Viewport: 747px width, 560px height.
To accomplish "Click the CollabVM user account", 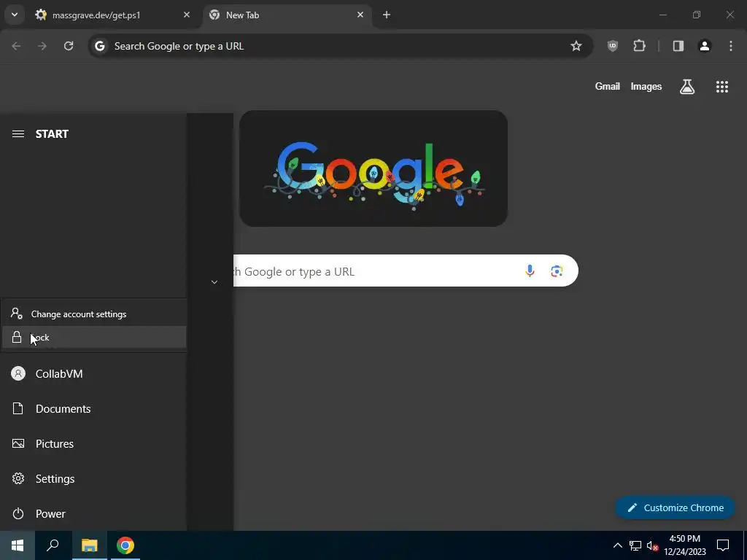I will [93, 374].
